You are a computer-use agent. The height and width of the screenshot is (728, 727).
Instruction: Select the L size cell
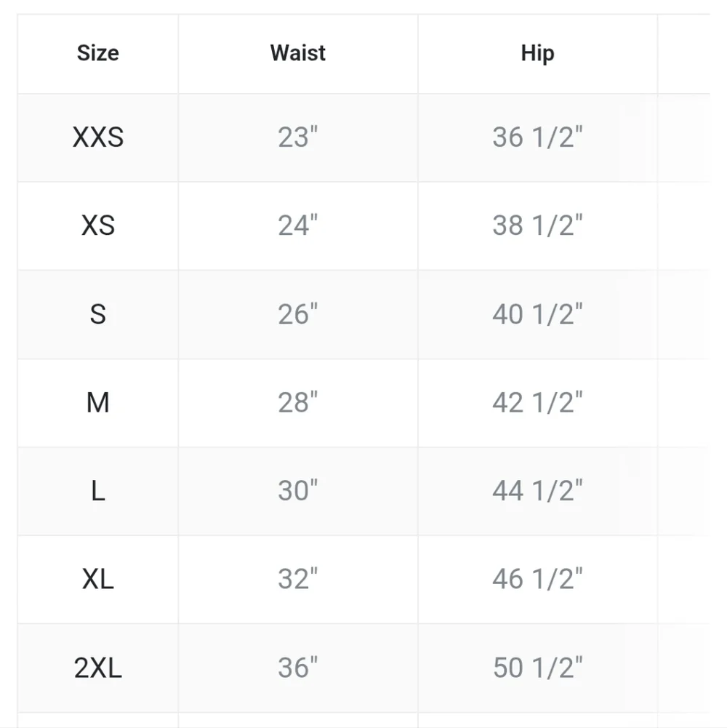pyautogui.click(x=98, y=491)
